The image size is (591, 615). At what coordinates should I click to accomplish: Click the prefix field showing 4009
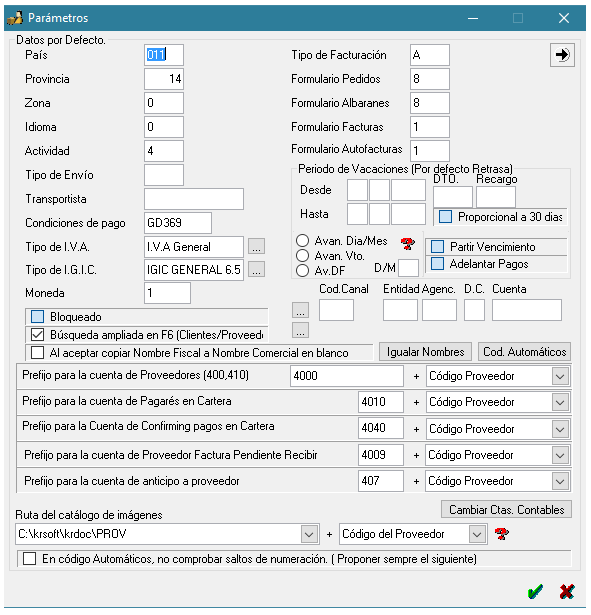pyautogui.click(x=381, y=455)
